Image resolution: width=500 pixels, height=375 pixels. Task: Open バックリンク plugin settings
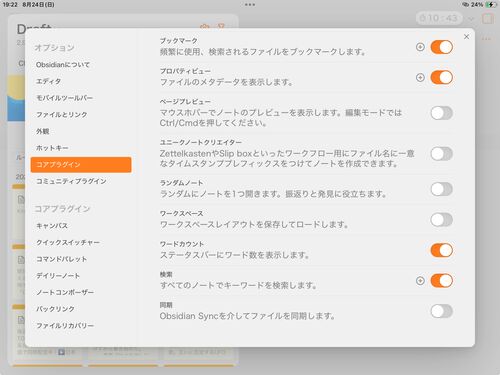tap(81, 309)
